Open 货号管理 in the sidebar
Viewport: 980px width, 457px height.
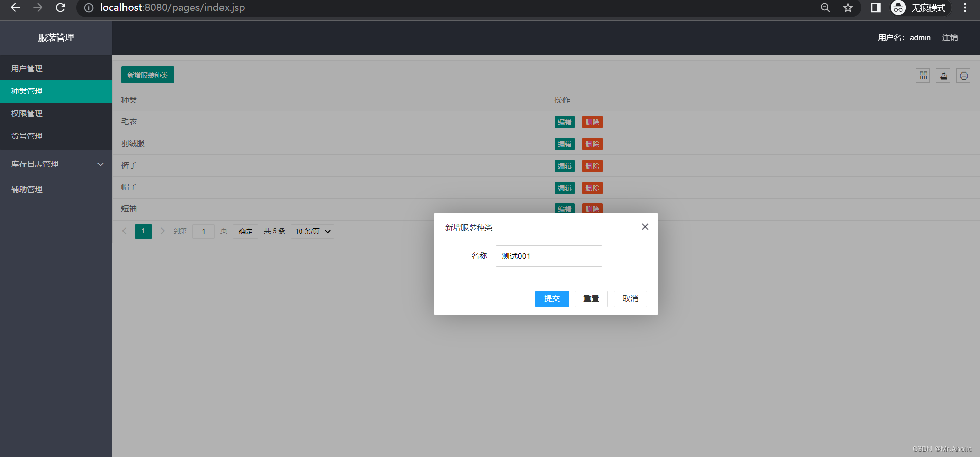56,136
